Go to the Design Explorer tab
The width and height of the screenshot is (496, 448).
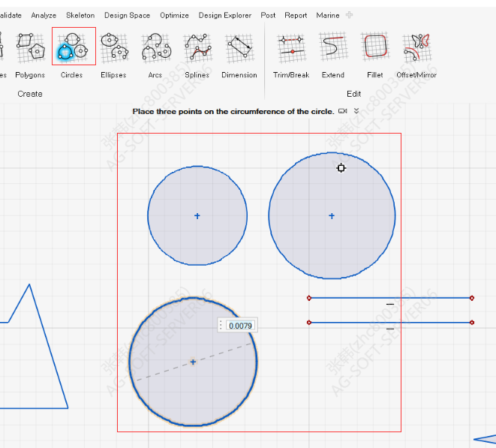coord(225,15)
